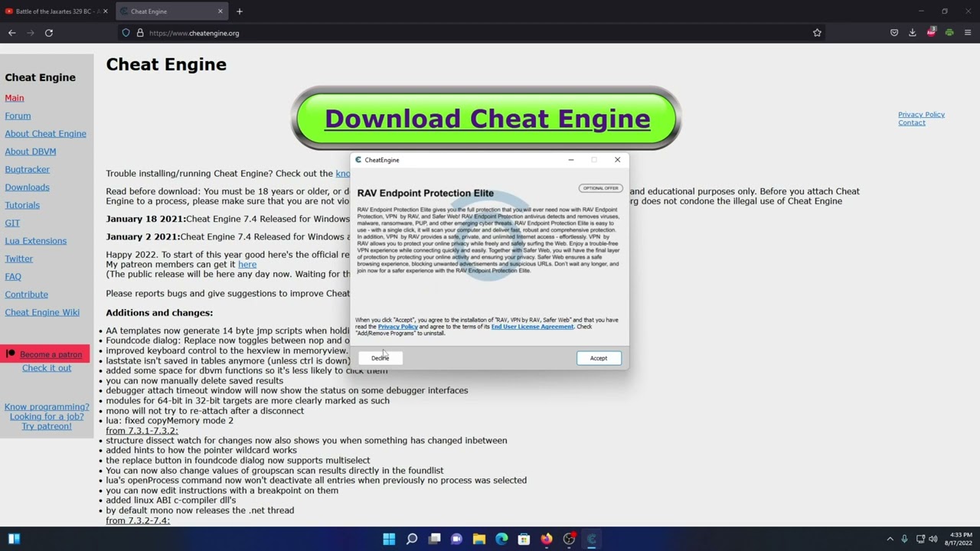The image size is (980, 551).
Task: Click the microphone tray icon
Action: (x=904, y=539)
